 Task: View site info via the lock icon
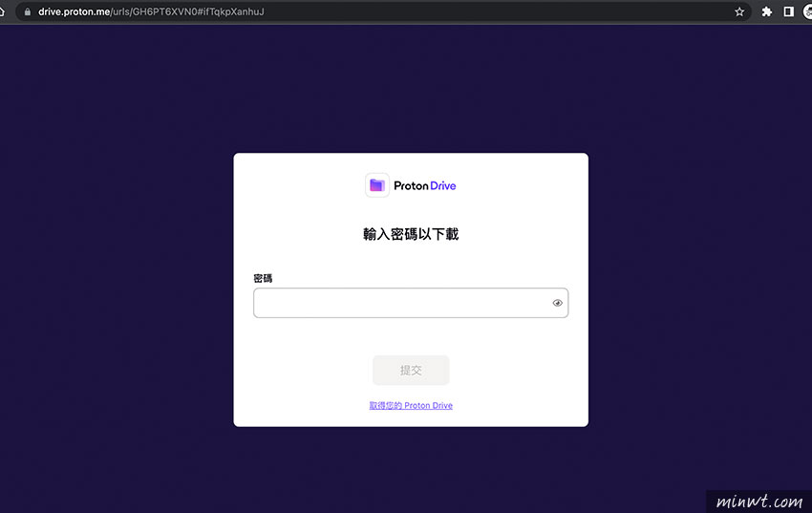point(26,11)
